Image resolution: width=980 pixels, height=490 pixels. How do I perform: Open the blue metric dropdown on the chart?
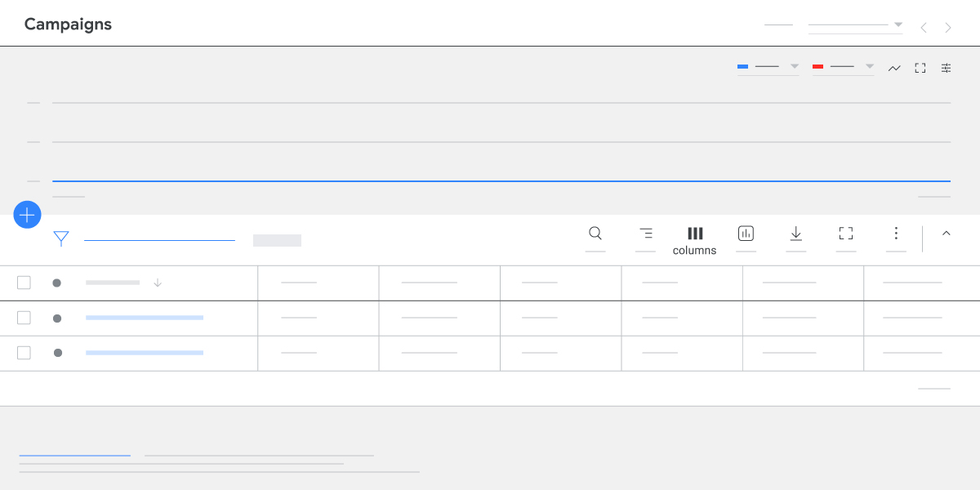coord(793,66)
